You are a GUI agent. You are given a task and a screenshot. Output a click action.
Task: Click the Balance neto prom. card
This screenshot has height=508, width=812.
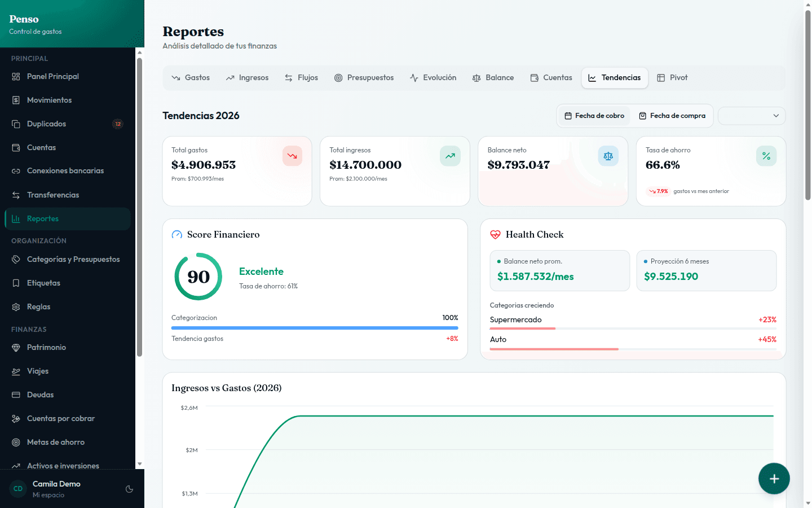tap(560, 271)
